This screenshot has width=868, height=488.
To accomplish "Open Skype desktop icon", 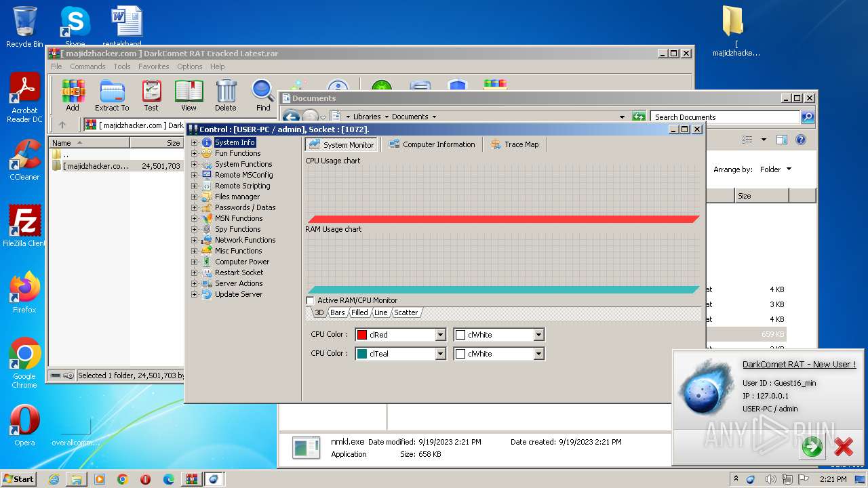I will 75,26.
